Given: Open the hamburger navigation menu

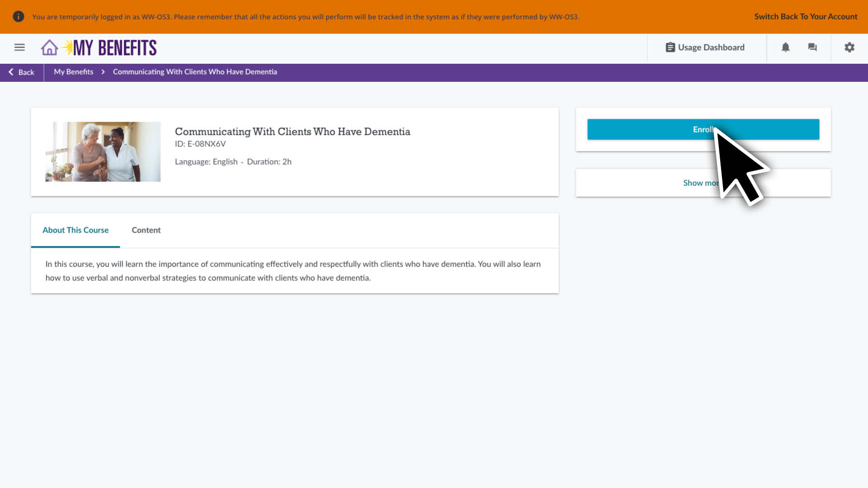Looking at the screenshot, I should (19, 47).
